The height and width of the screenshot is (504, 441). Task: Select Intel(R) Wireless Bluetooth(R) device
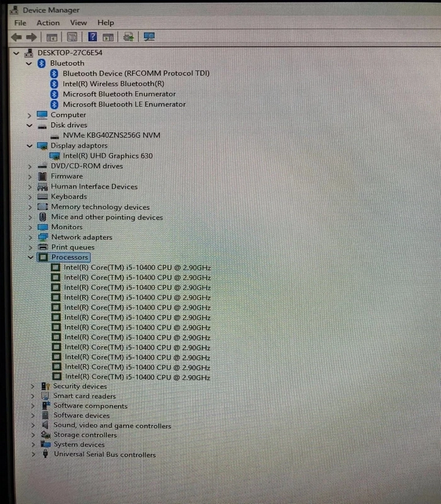point(113,84)
